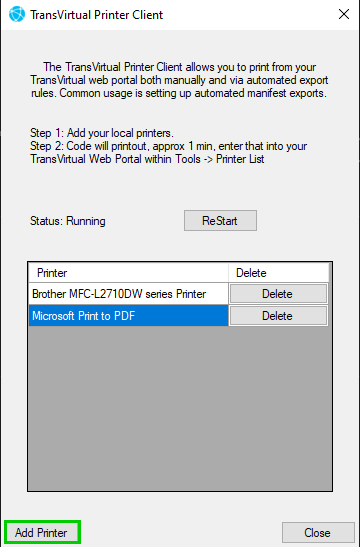Click the Close button at the bottom

317,533
